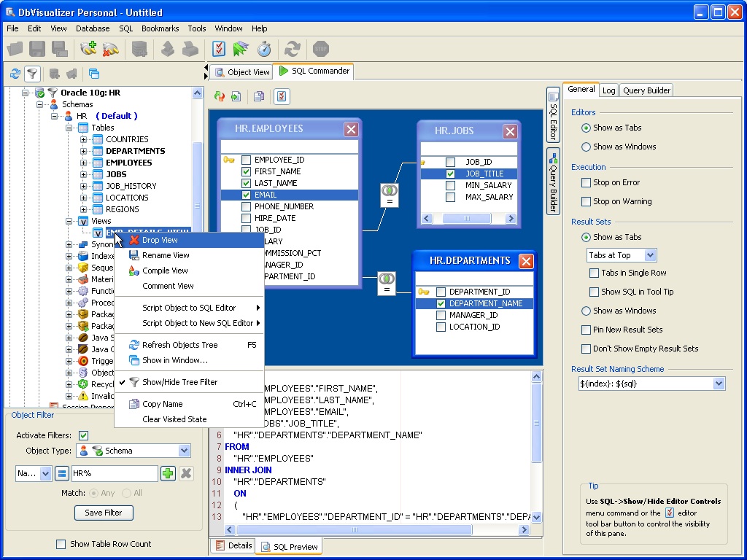Close the HR.JOBS table box
This screenshot has width=747, height=560.
tap(510, 131)
